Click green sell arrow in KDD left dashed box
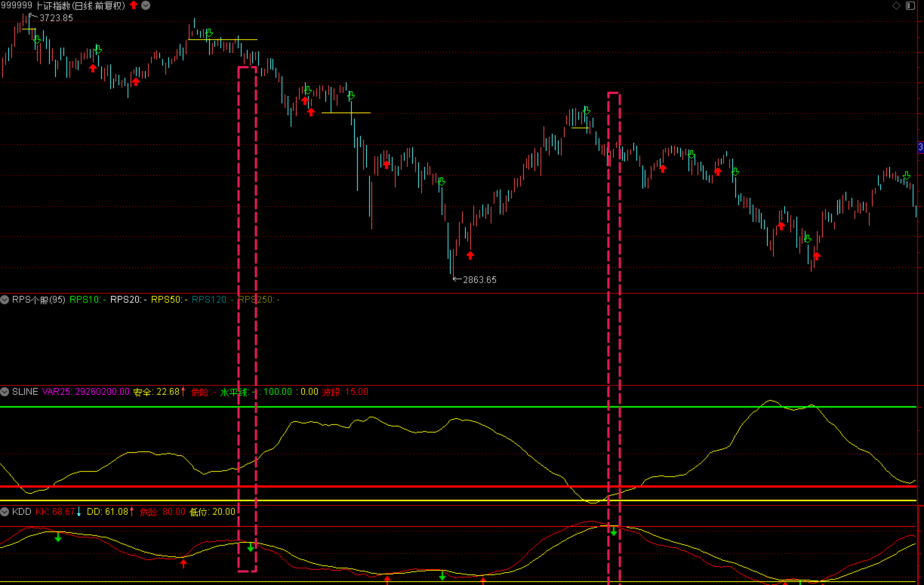This screenshot has height=585, width=924. coord(251,548)
